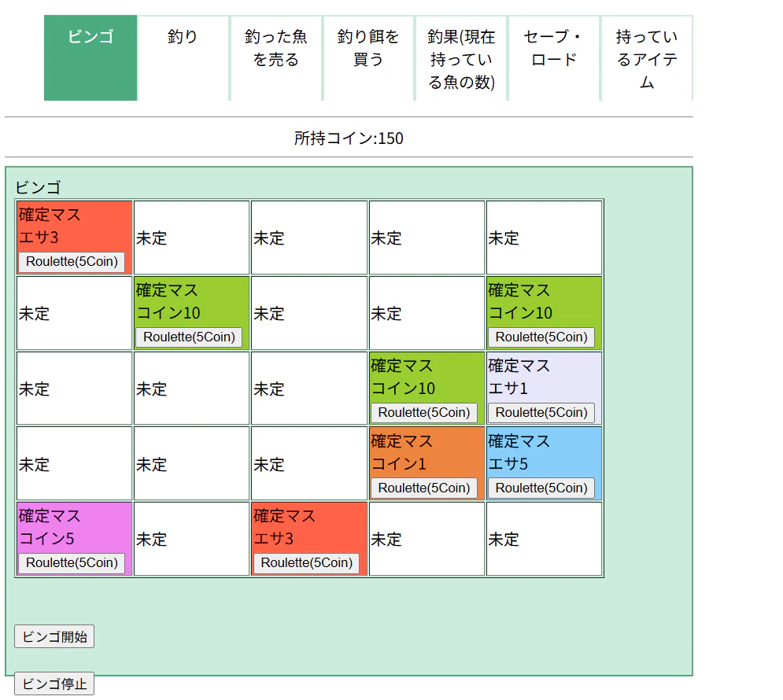Open the セーブ・ロード tab
This screenshot has width=783, height=700.
pos(553,46)
